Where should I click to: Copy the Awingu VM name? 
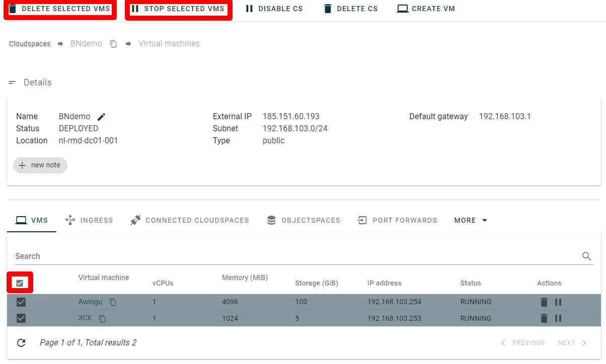(113, 302)
